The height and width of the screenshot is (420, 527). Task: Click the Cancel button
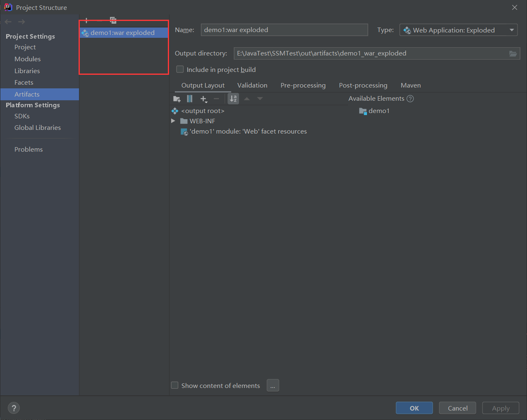click(457, 408)
